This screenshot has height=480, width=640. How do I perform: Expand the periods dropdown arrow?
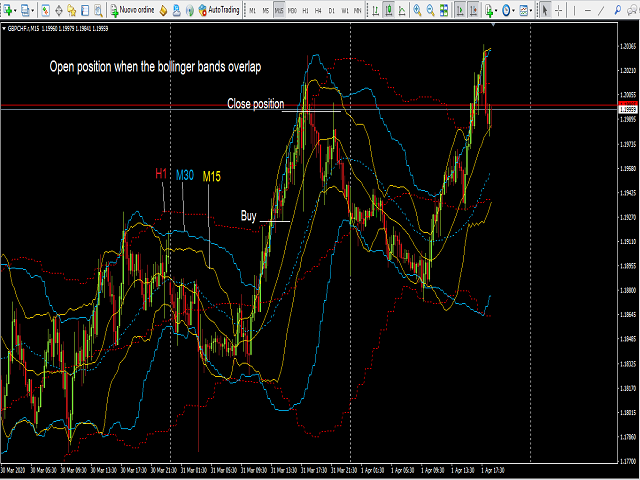[513, 10]
